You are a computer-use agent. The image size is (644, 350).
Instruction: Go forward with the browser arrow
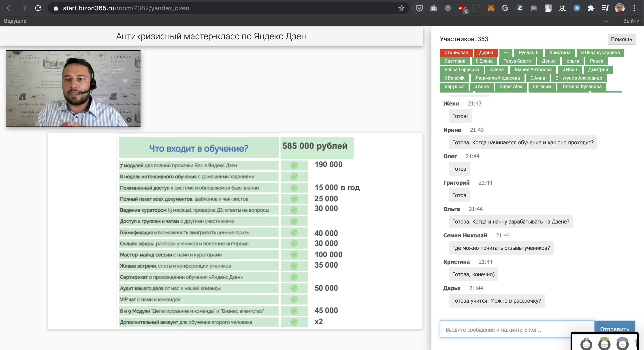click(24, 8)
